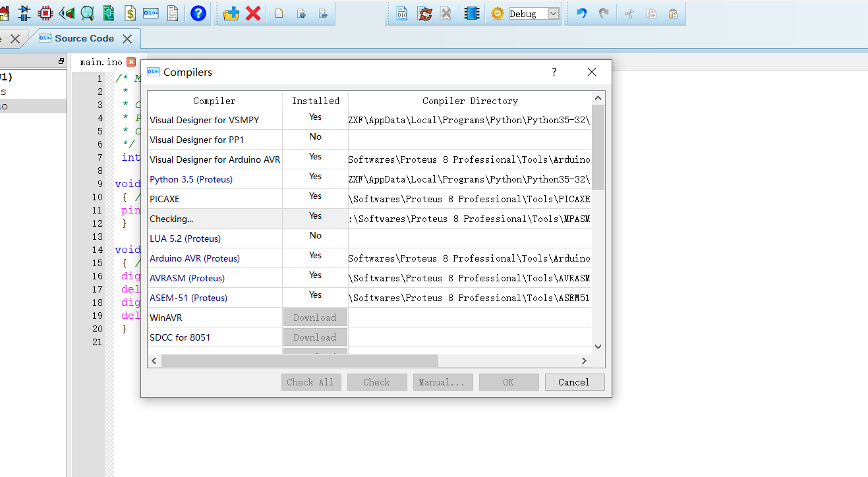Switch to Schematic Capture view

pos(24,13)
